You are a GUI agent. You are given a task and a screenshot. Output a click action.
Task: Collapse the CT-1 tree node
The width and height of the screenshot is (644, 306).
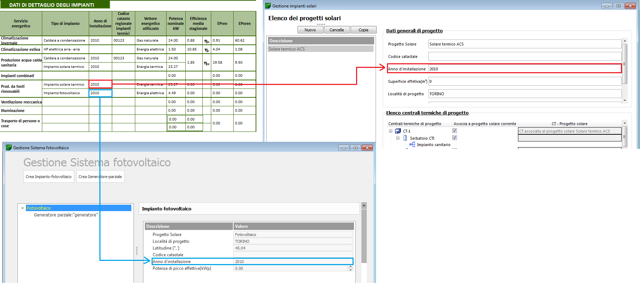(391, 131)
